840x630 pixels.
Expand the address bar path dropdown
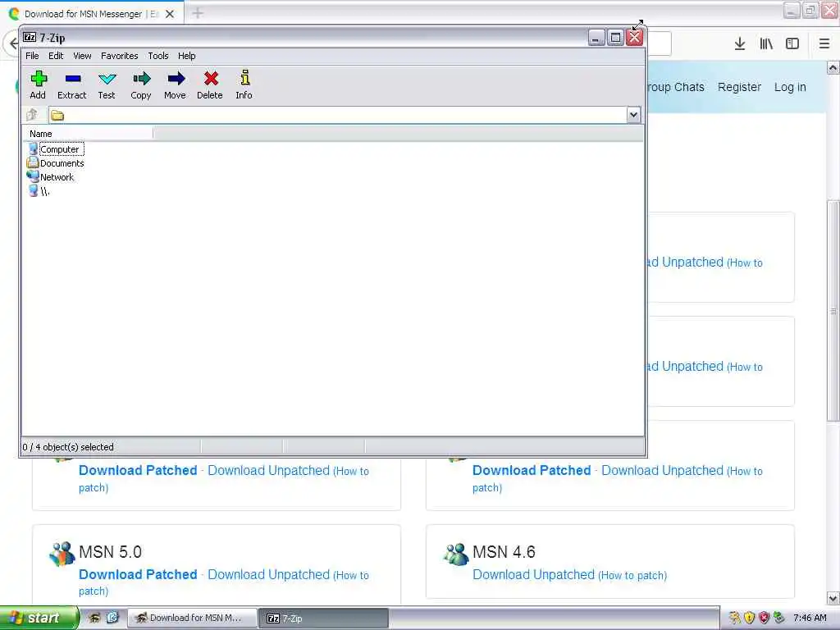[x=633, y=115]
